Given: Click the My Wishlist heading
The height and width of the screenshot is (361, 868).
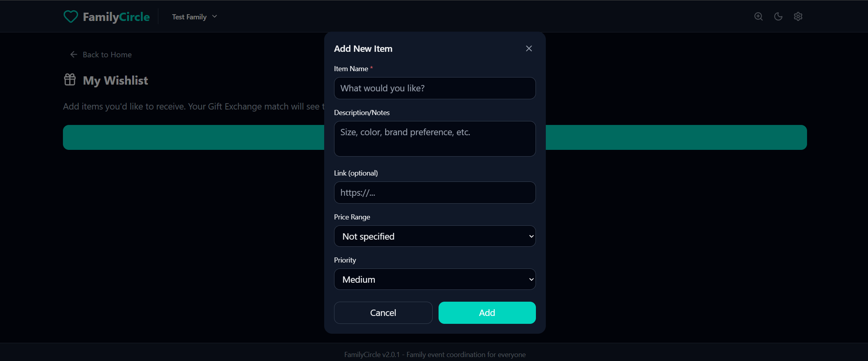Looking at the screenshot, I should 116,81.
